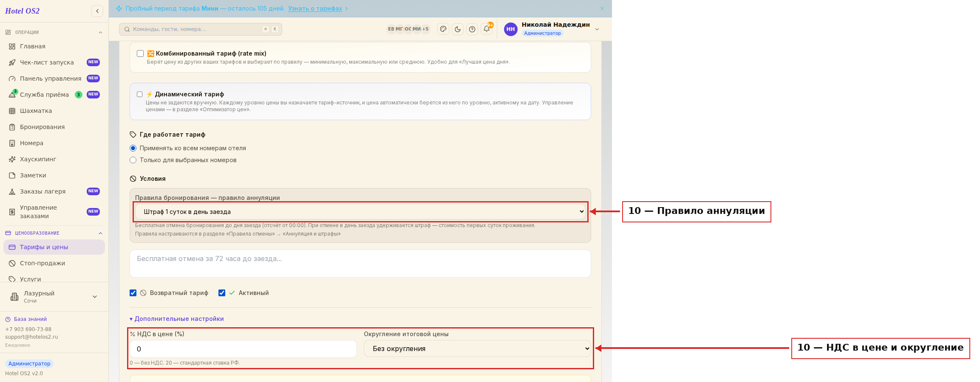Click the НН user avatar
Screen dimensions: 980x382
(x=511, y=29)
